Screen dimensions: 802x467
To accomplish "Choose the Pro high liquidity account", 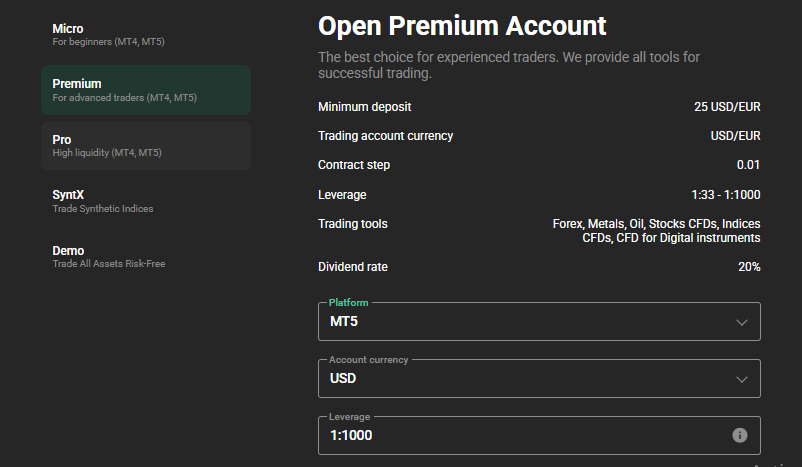I will click(x=146, y=146).
